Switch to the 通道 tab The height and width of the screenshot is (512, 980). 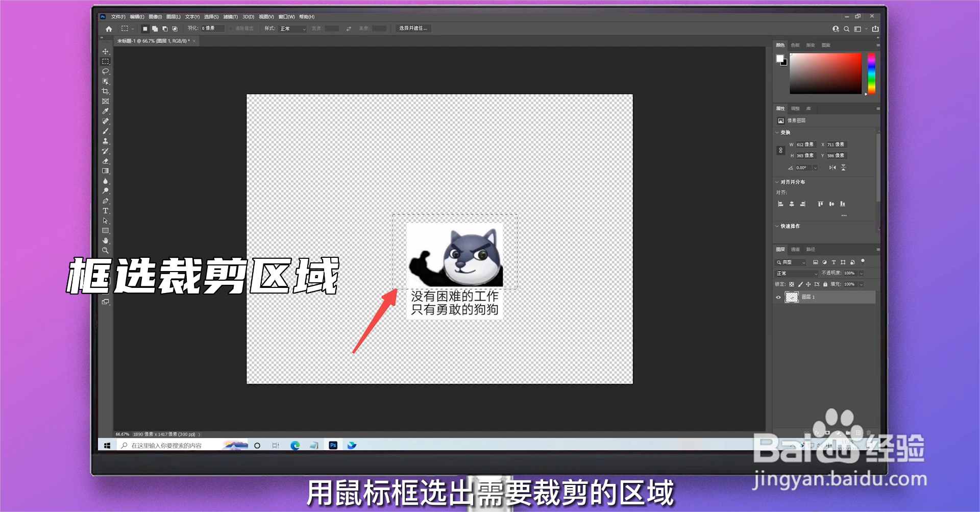tap(795, 250)
